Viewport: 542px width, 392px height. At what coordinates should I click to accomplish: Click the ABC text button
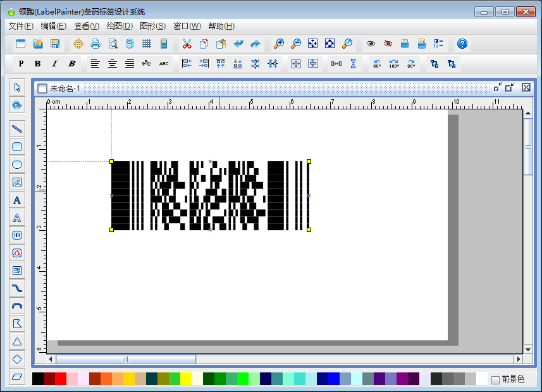click(164, 64)
